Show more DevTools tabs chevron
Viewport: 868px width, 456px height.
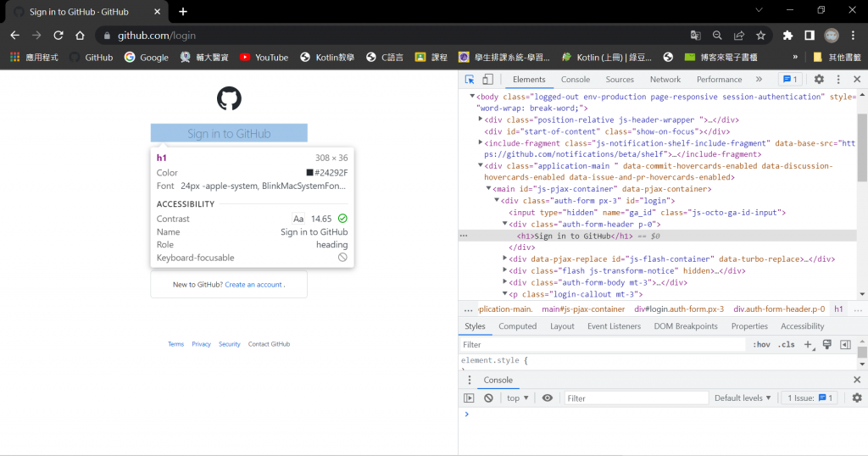click(x=759, y=79)
